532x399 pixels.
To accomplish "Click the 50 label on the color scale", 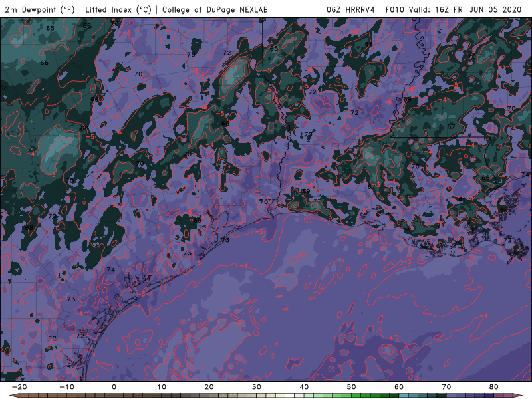I will point(352,387).
